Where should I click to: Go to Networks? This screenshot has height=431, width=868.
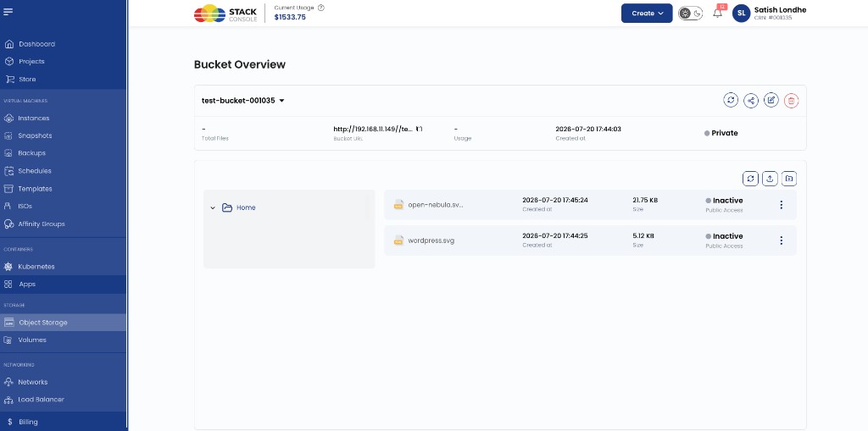coord(33,382)
